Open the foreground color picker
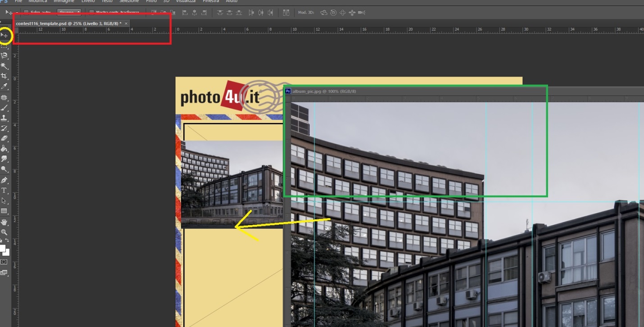Image resolution: width=644 pixels, height=327 pixels. 2,248
